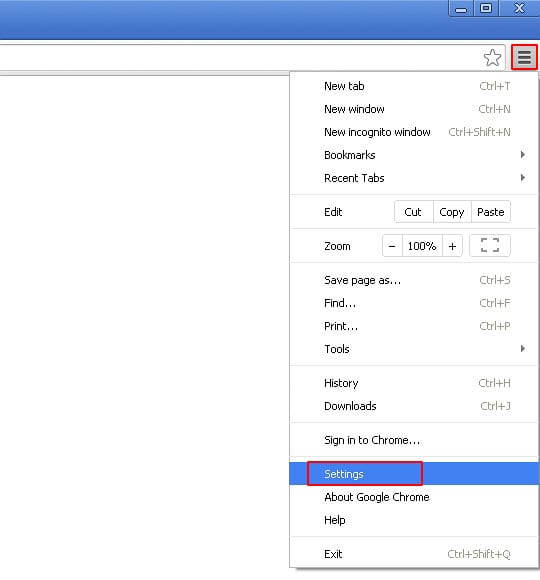
Task: Click the Cut button
Action: [414, 212]
